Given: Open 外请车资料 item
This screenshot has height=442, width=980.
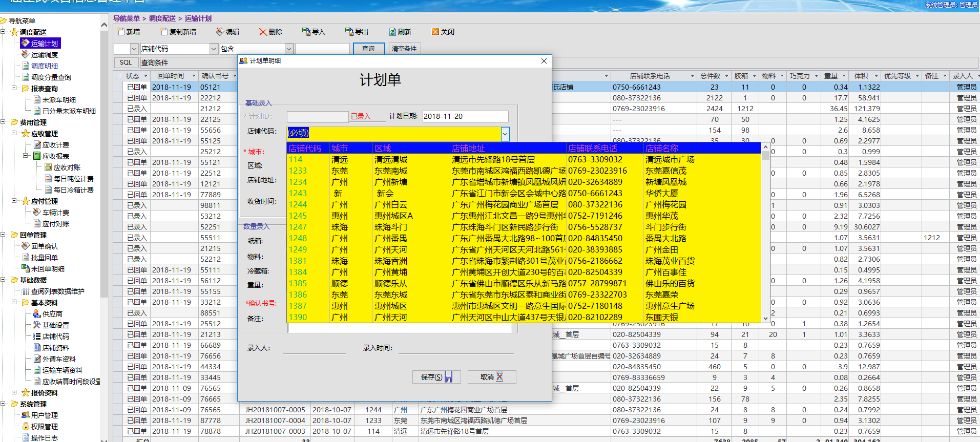Looking at the screenshot, I should [x=59, y=359].
